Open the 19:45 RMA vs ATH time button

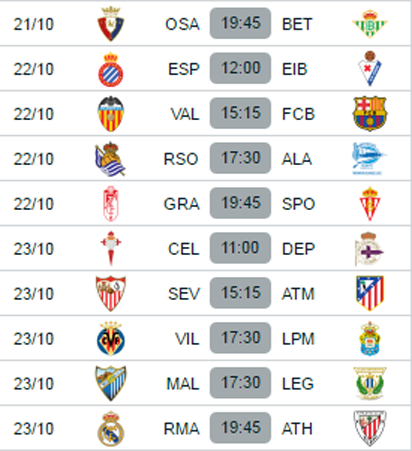click(240, 428)
